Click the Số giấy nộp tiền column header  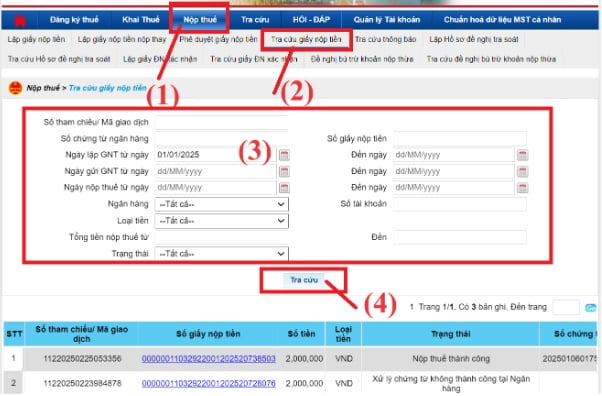click(x=208, y=334)
